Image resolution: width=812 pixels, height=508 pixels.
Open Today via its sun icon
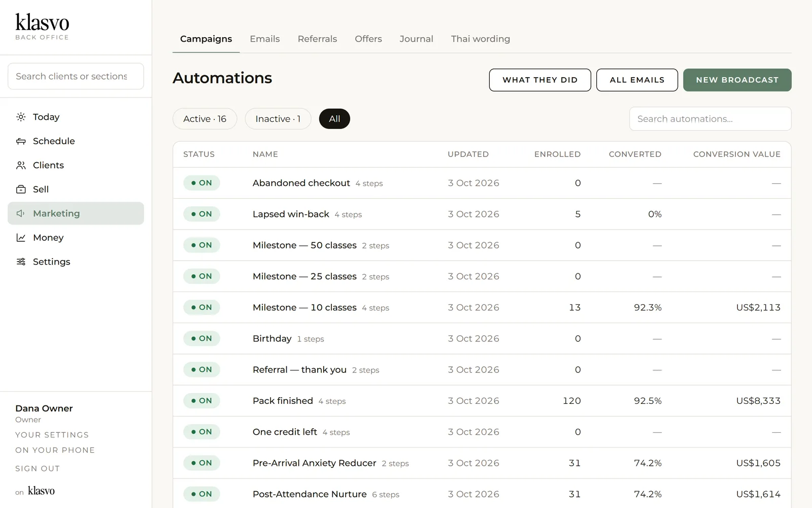[x=21, y=117]
